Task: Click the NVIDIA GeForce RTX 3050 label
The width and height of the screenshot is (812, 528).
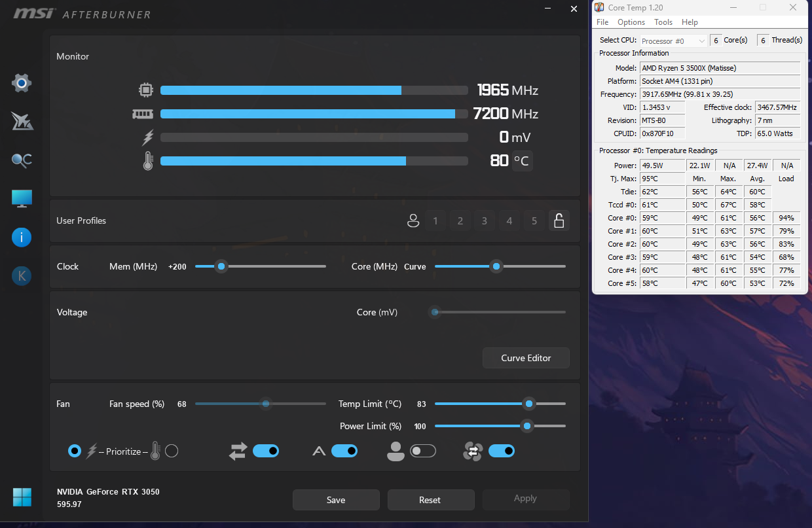Action: click(108, 492)
